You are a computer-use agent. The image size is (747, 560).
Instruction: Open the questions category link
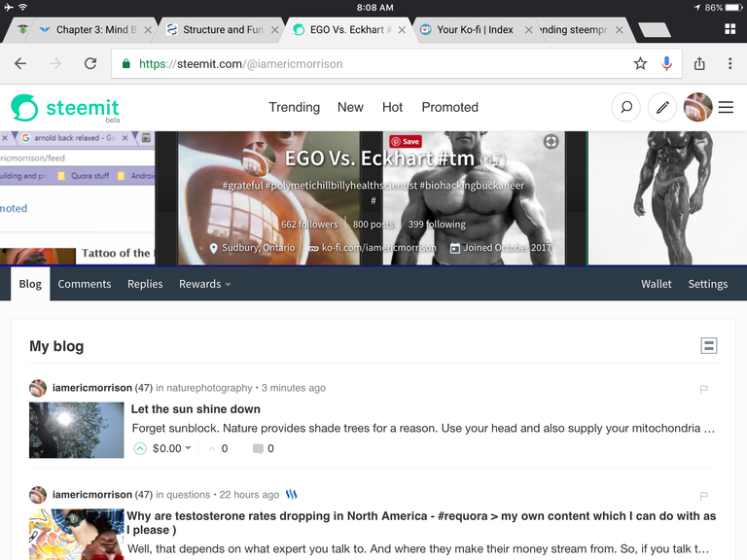(x=188, y=495)
